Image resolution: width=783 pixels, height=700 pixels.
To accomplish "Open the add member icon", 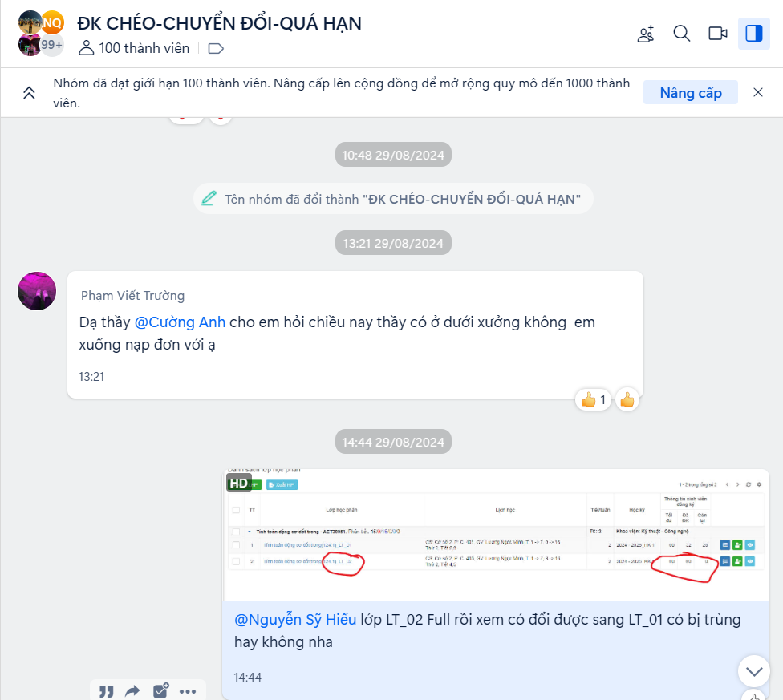I will tap(646, 34).
